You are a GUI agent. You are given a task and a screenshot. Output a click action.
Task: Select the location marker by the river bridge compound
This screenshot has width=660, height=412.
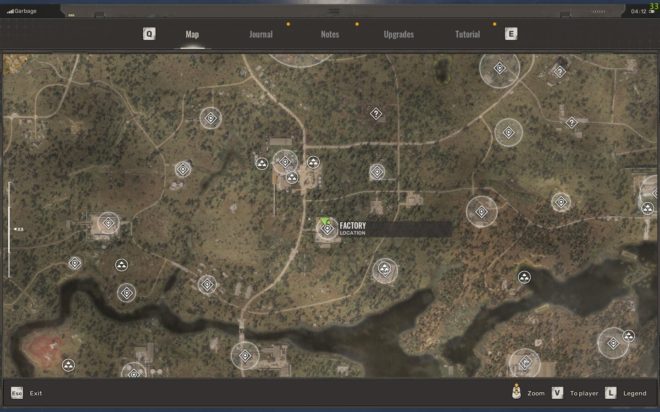pyautogui.click(x=245, y=356)
